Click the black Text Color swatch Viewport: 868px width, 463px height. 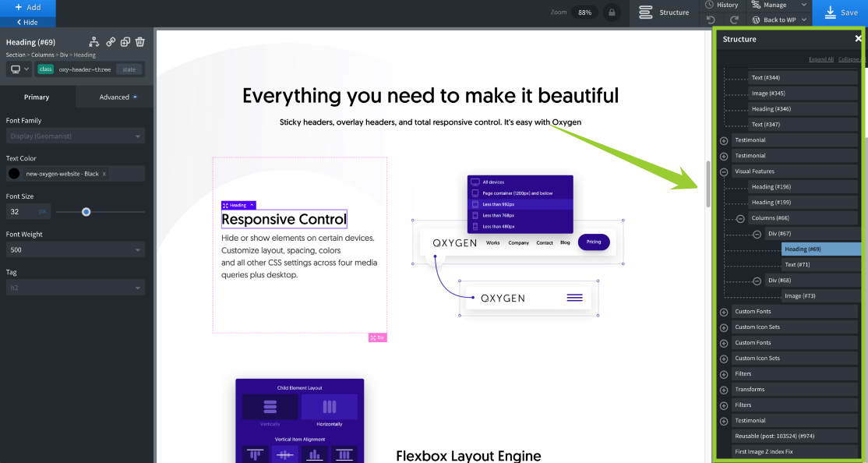[x=14, y=173]
